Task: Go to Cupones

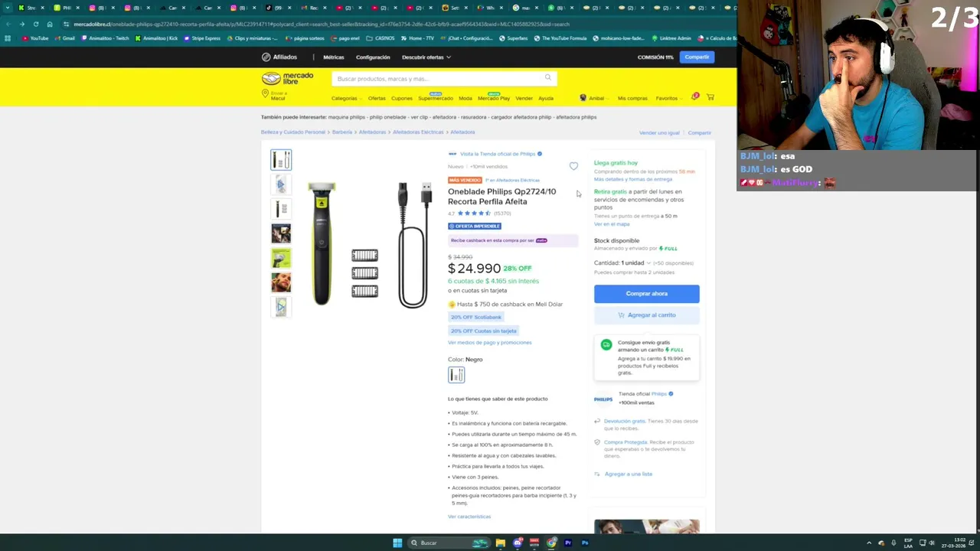Action: 402,98
